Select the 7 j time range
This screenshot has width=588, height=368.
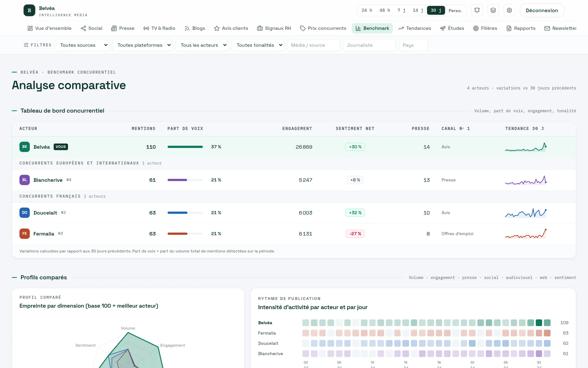[x=401, y=10]
